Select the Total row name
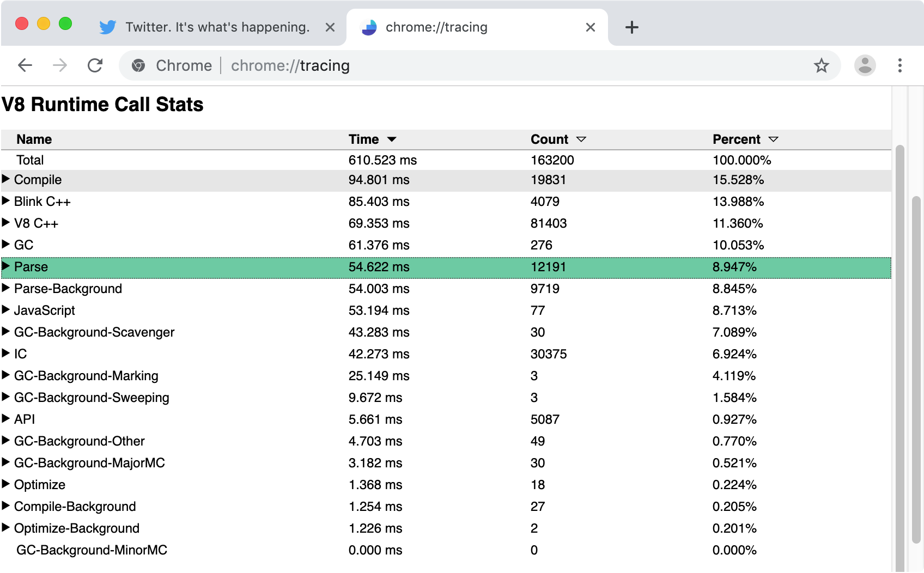 [x=30, y=160]
